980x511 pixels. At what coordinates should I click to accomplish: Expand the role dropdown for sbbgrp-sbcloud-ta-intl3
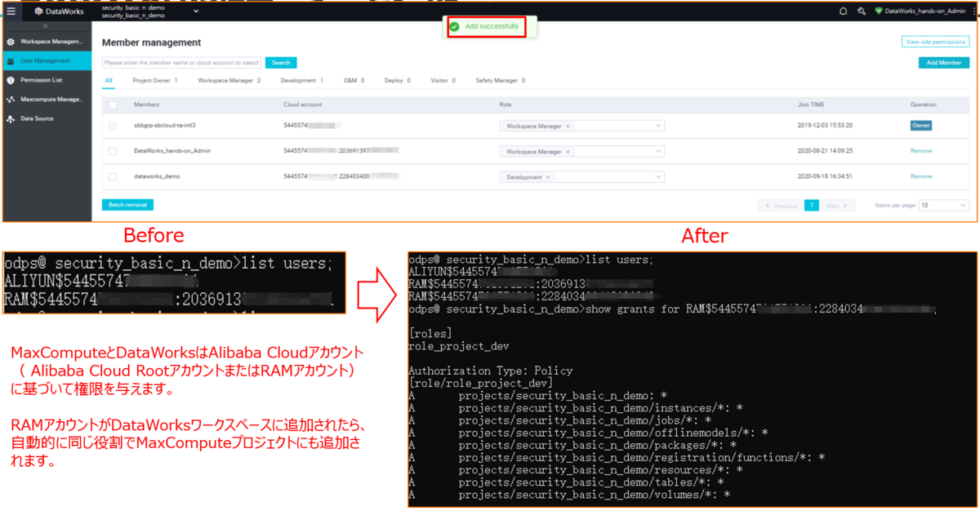pos(658,126)
